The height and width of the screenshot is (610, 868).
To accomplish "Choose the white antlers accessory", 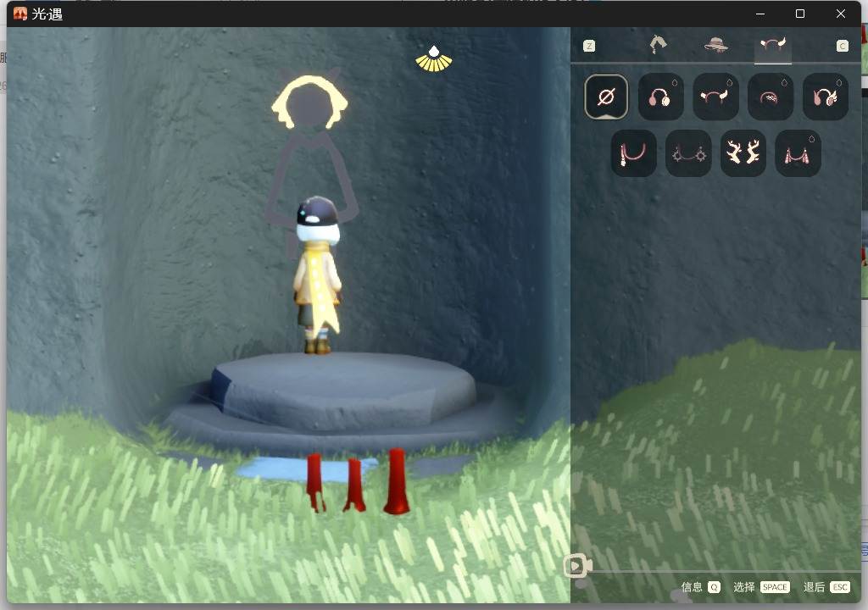I will 743,153.
